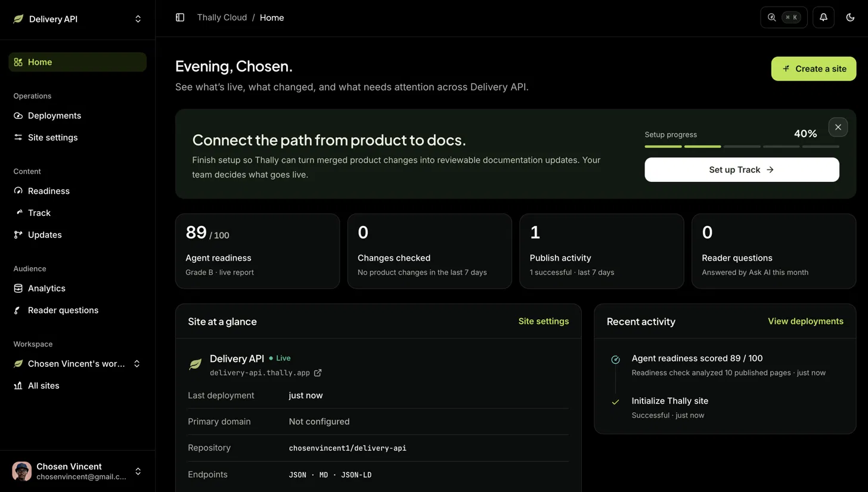The height and width of the screenshot is (492, 868).
Task: Dismiss the setup banner with X
Action: point(838,127)
